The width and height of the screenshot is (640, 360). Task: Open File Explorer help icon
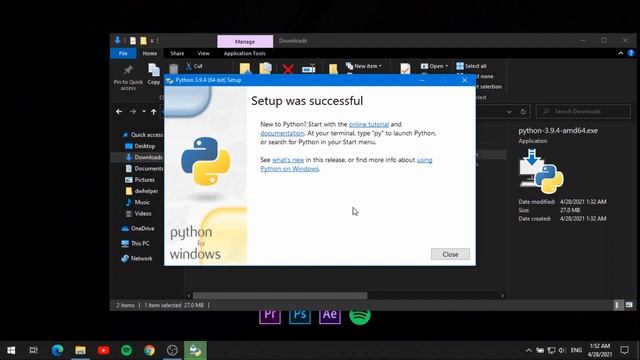tap(631, 53)
